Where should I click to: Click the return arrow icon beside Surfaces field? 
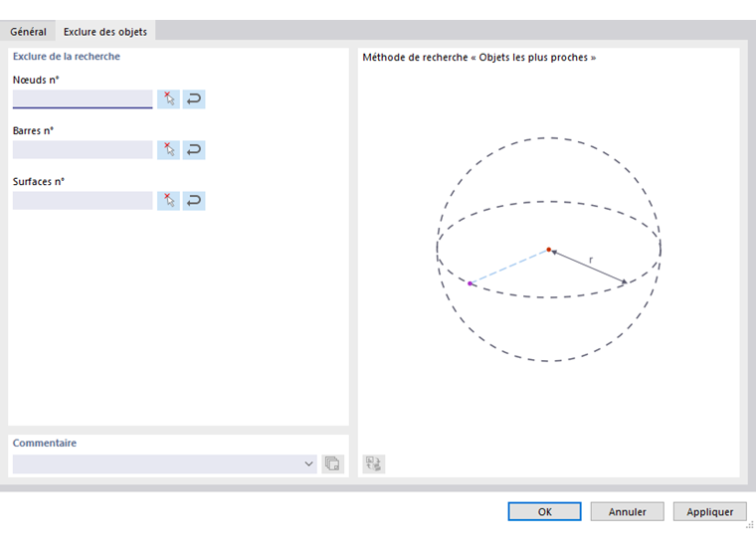point(194,201)
